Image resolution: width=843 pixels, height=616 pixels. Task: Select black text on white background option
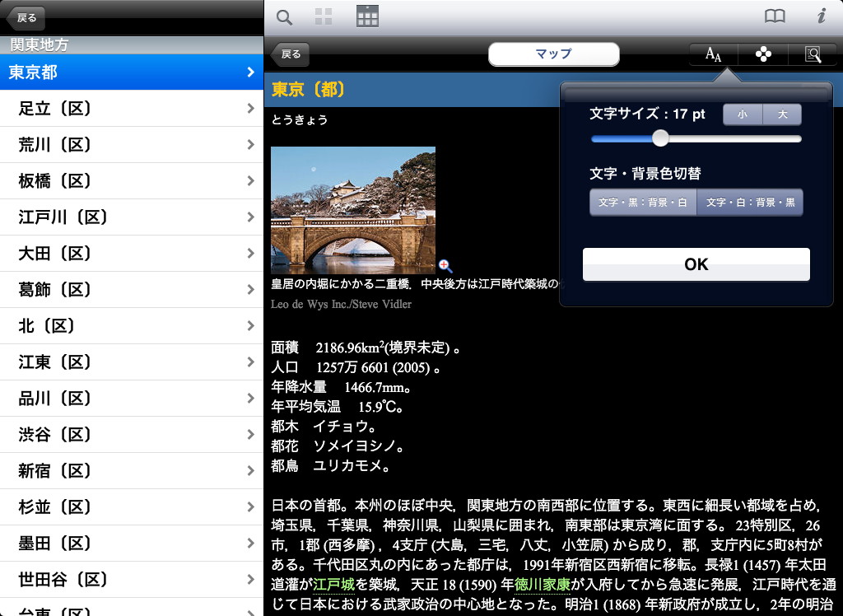(643, 202)
